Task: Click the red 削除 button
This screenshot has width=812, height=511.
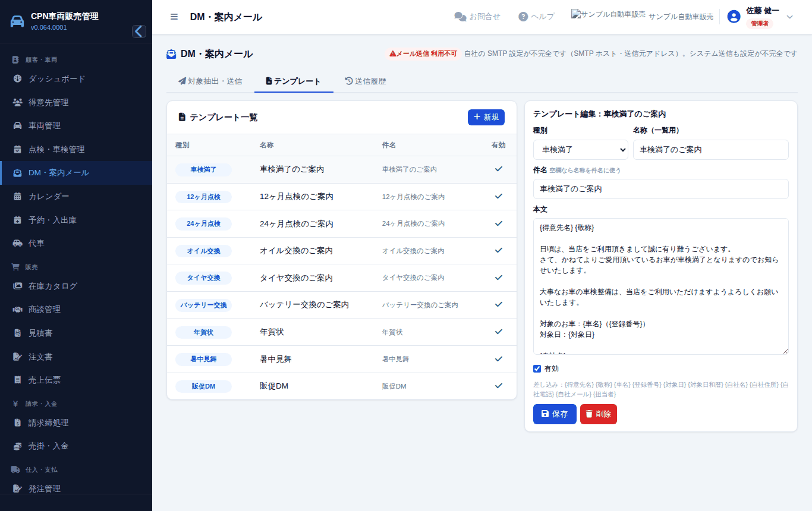Action: click(599, 414)
